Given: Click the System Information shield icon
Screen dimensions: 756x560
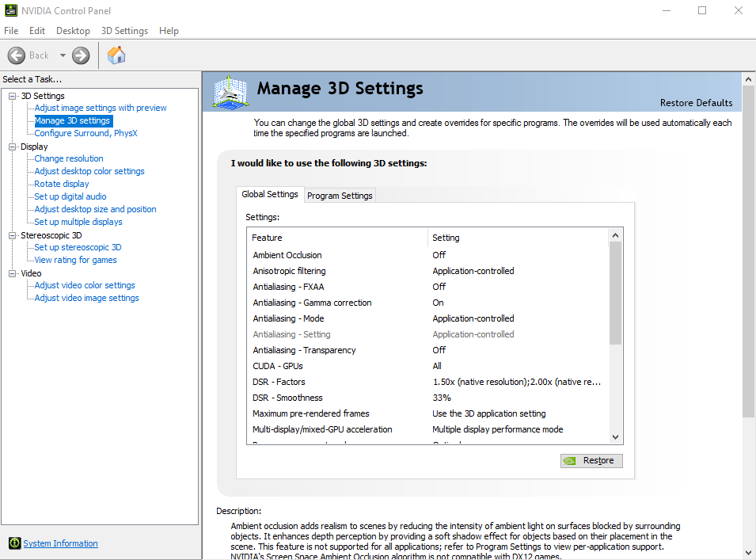Looking at the screenshot, I should coord(14,543).
